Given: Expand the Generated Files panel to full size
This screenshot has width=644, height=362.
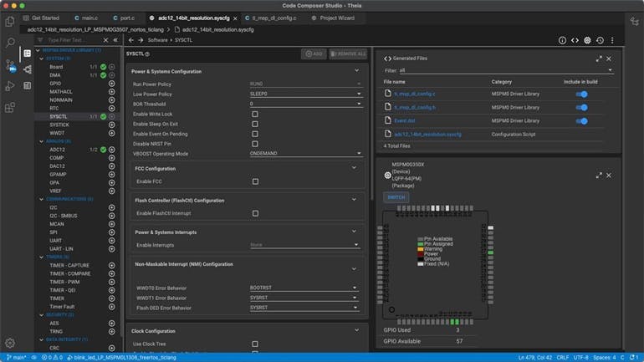Looking at the screenshot, I should coord(599,59).
